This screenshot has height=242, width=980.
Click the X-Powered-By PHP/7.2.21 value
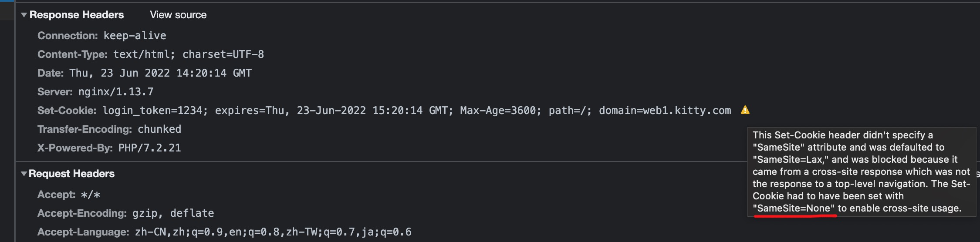(x=149, y=148)
